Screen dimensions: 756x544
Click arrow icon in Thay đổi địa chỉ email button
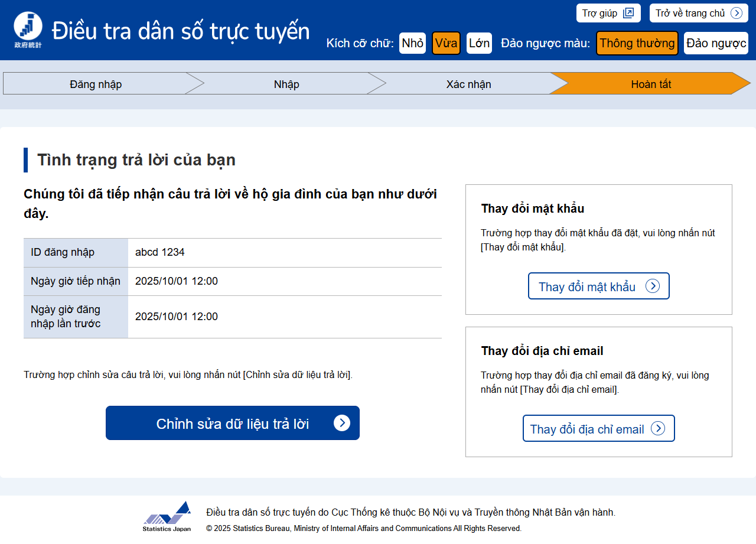[x=658, y=429]
